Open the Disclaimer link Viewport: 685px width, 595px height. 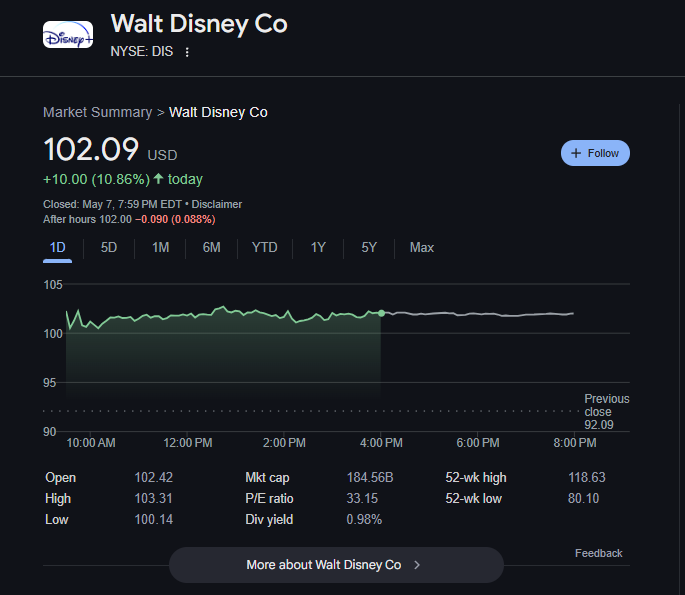pyautogui.click(x=216, y=204)
